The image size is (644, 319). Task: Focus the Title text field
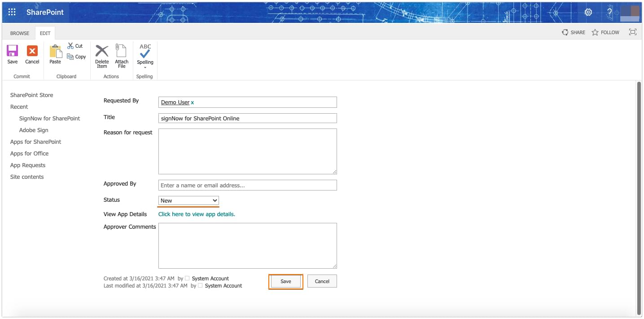pyautogui.click(x=248, y=118)
